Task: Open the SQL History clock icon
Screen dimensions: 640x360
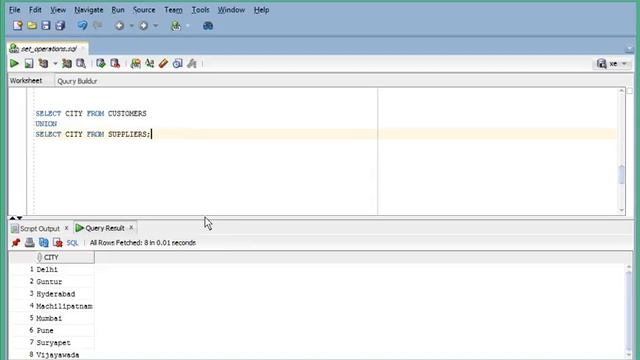Action: click(x=177, y=64)
